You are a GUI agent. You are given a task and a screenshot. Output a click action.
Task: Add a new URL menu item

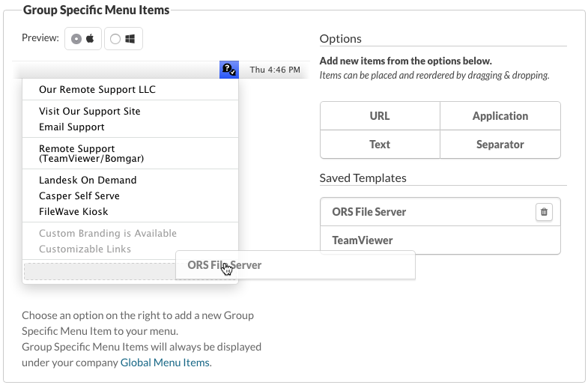coord(380,116)
